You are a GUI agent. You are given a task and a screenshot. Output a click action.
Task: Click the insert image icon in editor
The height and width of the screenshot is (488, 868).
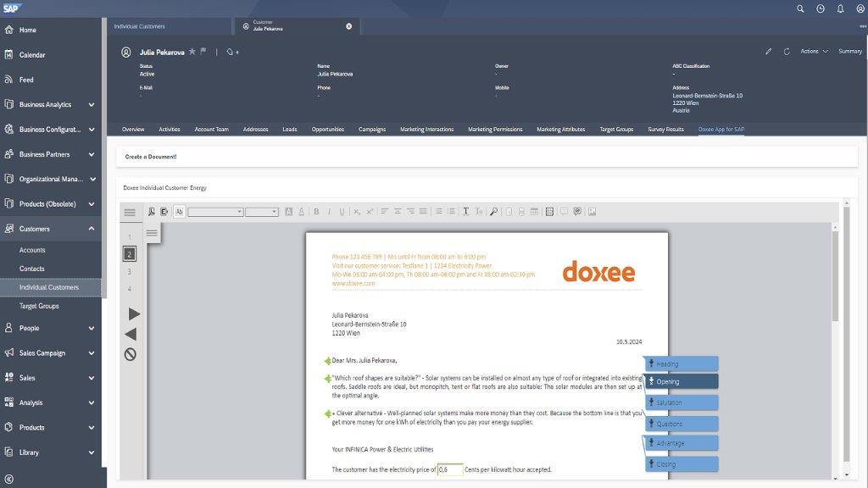point(592,211)
